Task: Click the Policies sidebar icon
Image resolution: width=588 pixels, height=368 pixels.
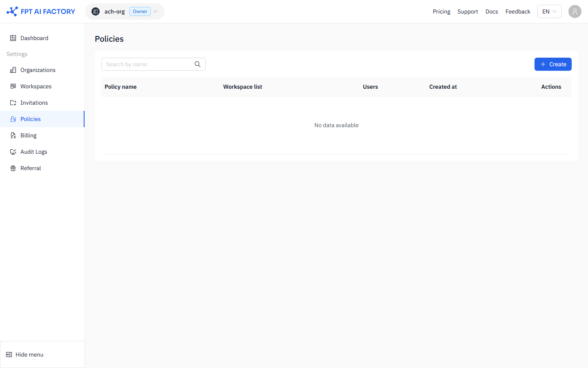Action: (x=13, y=119)
